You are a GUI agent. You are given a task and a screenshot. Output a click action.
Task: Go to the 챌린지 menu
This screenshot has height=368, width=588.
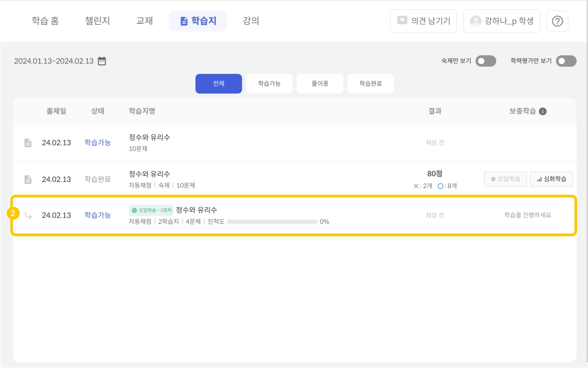click(x=97, y=21)
